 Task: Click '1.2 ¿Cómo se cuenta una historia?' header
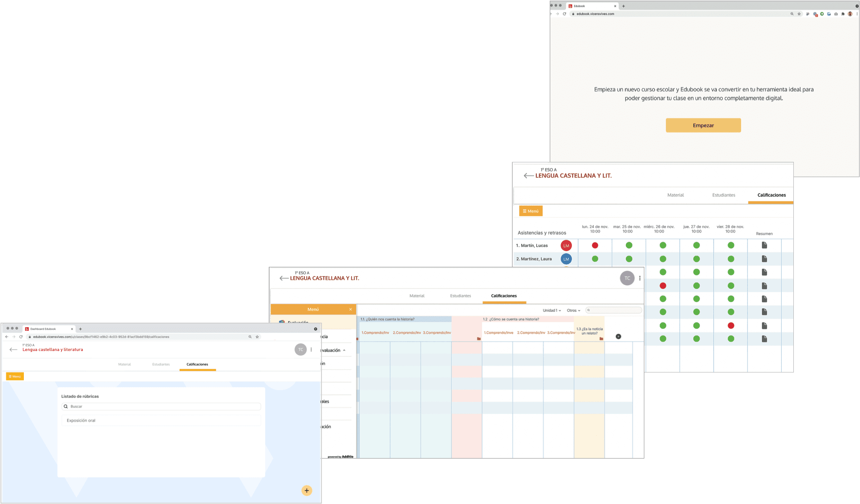pos(511,319)
